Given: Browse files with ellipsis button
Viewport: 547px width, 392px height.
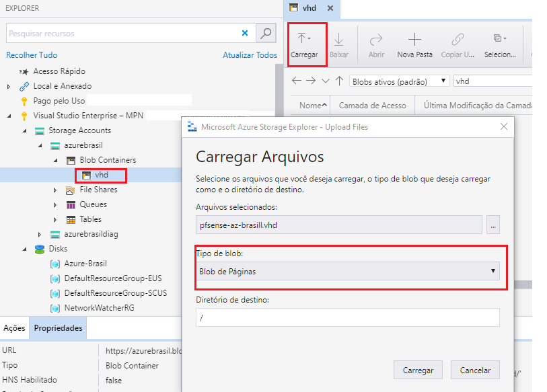Looking at the screenshot, I should [x=493, y=225].
